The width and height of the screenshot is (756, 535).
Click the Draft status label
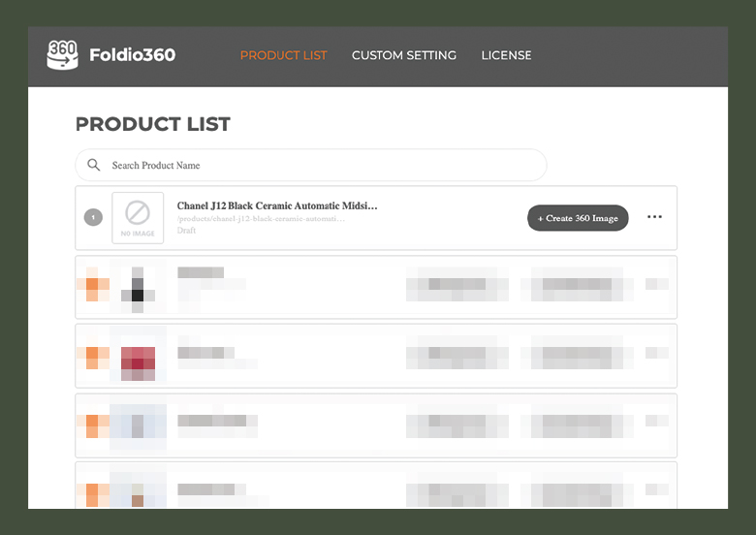(x=186, y=231)
